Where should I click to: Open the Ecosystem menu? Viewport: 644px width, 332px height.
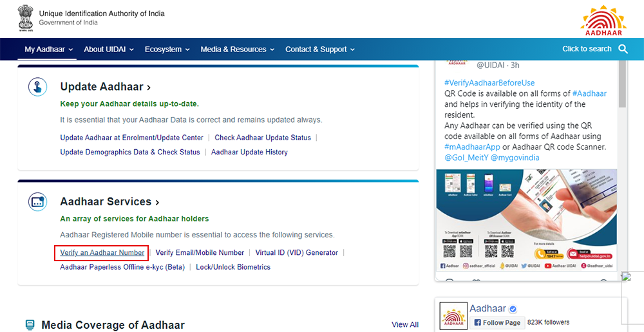pyautogui.click(x=167, y=50)
